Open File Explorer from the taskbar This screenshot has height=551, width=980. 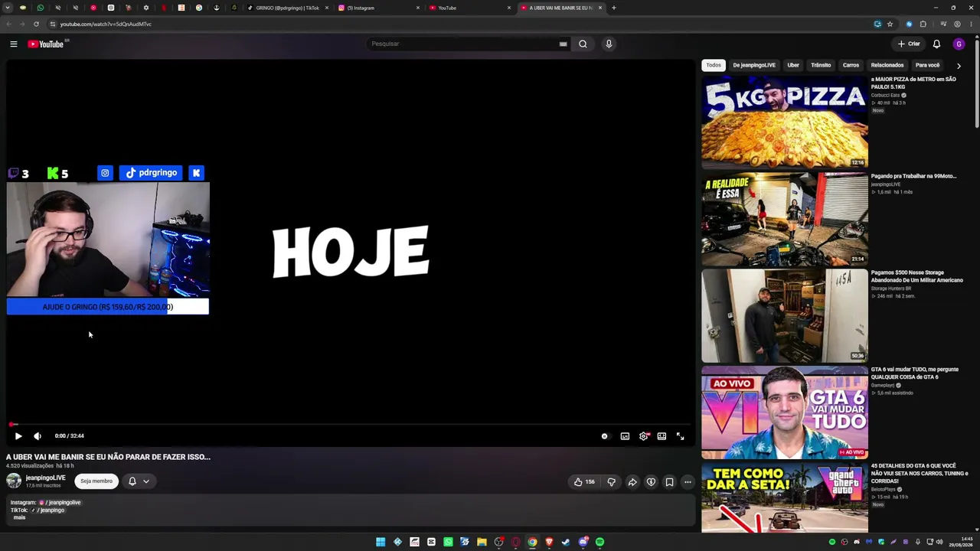pyautogui.click(x=482, y=542)
